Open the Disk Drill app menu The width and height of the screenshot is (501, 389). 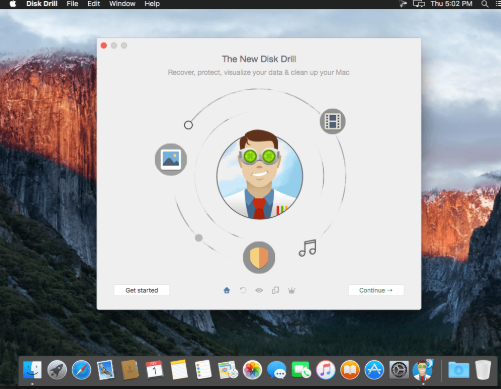pyautogui.click(x=42, y=4)
